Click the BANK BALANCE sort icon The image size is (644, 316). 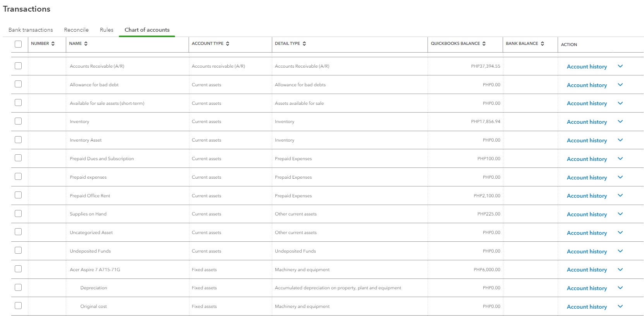[x=543, y=44]
